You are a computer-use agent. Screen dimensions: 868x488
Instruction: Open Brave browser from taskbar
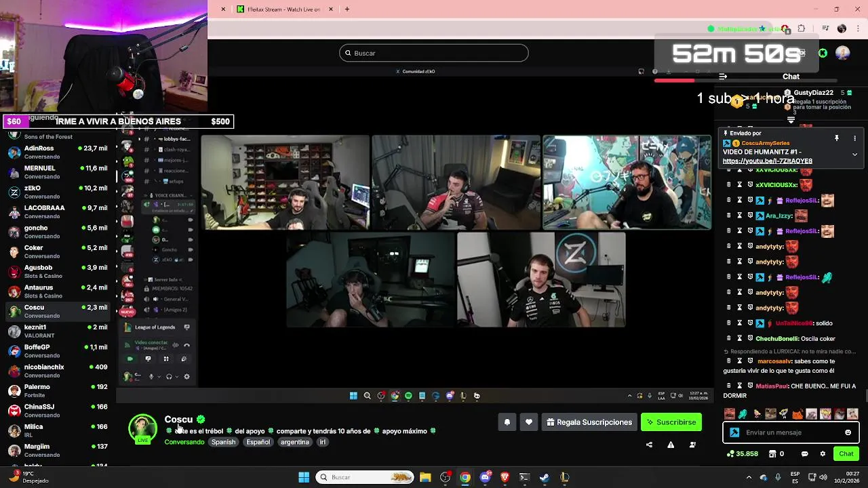[505, 477]
